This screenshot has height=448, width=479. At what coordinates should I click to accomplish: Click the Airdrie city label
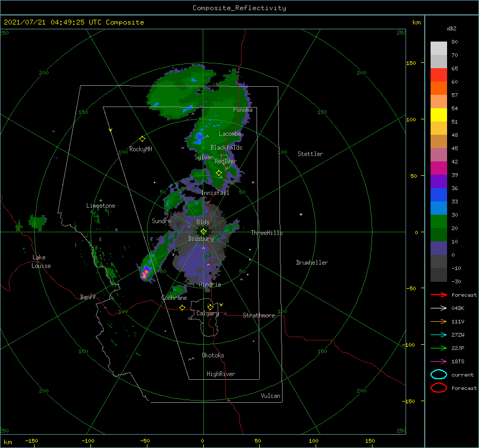click(x=210, y=284)
